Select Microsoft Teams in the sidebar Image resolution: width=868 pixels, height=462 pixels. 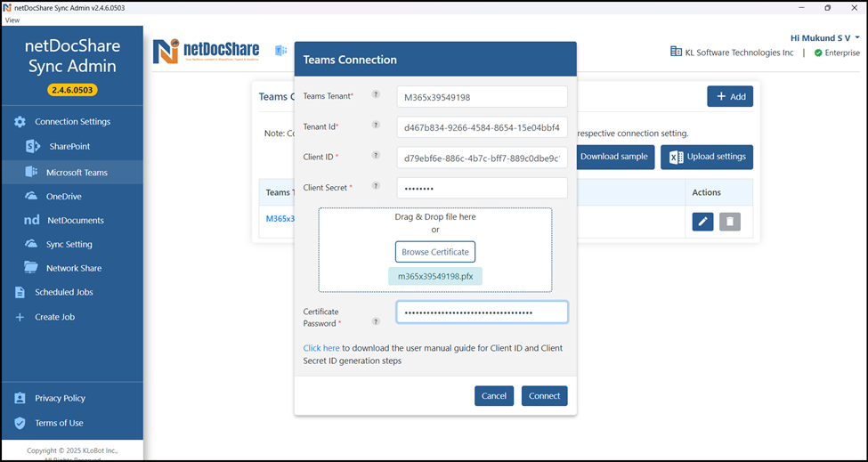click(x=72, y=172)
